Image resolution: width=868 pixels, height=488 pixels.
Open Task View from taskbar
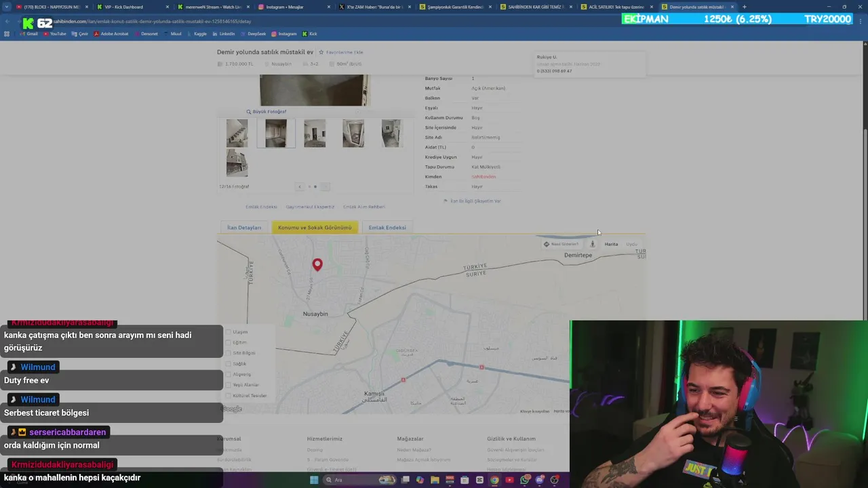405,480
